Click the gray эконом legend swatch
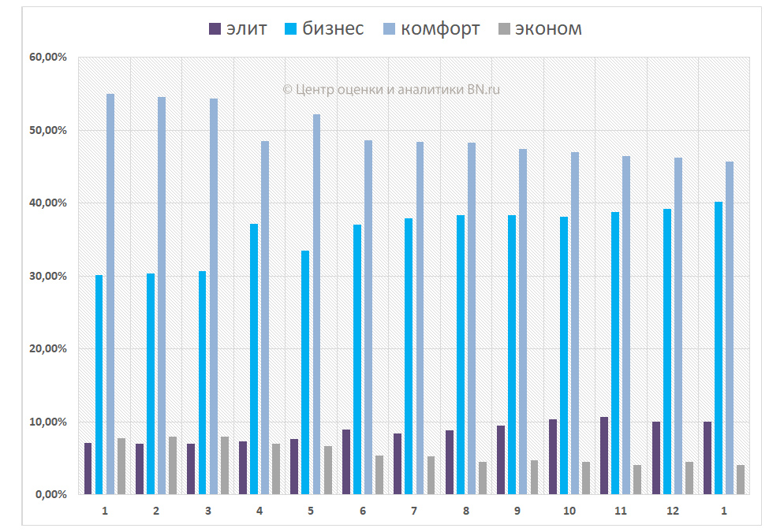 pos(503,29)
